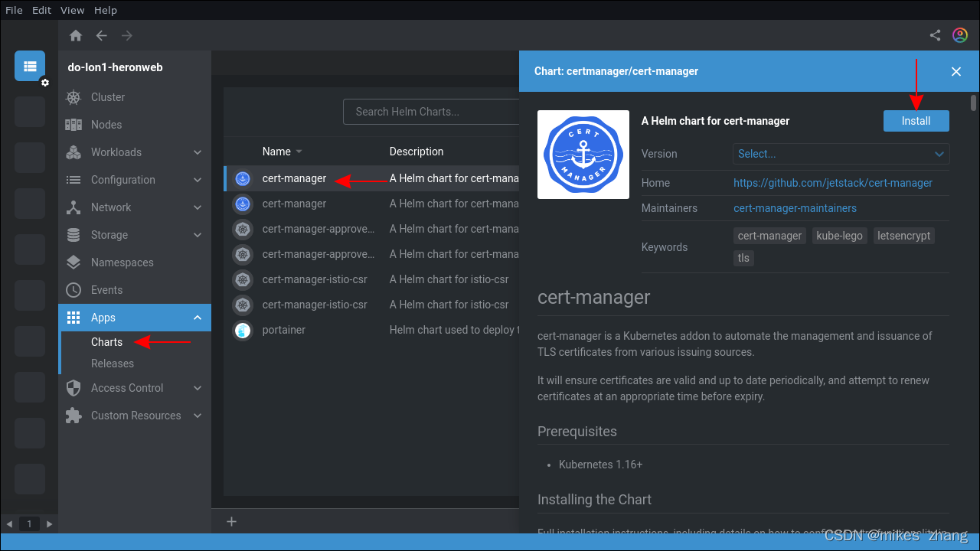Click the cert-manager-istio-csr first row icon
The width and height of the screenshot is (980, 551).
click(x=243, y=280)
